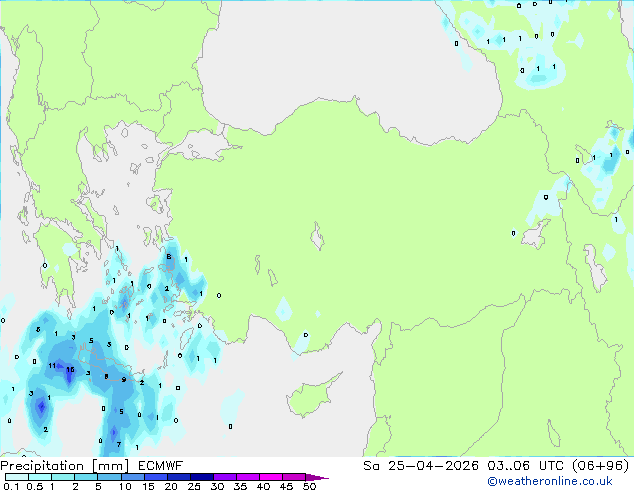The height and width of the screenshot is (490, 634).
Task: Open the weatheronline.co.uk copyright link
Action: [x=550, y=481]
